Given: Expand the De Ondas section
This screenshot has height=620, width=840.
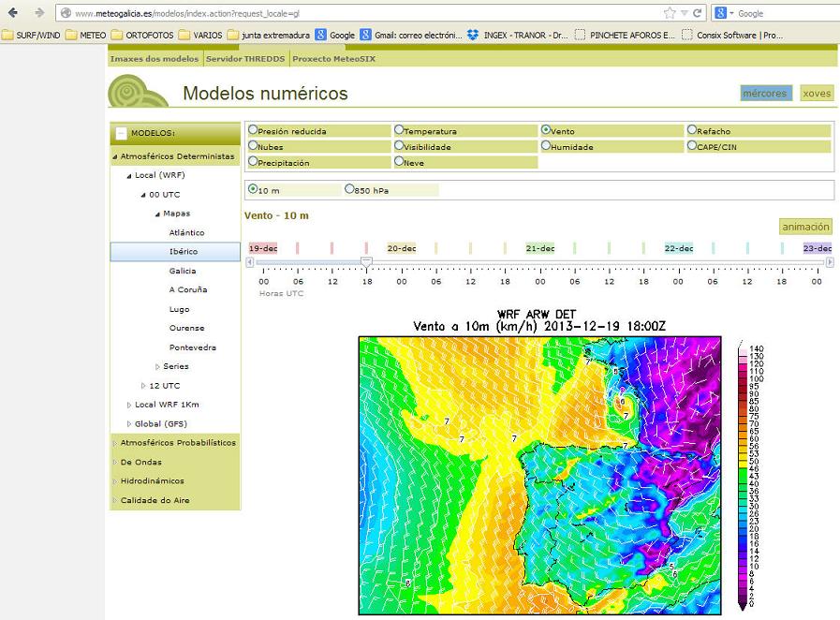Looking at the screenshot, I should pos(114,462).
